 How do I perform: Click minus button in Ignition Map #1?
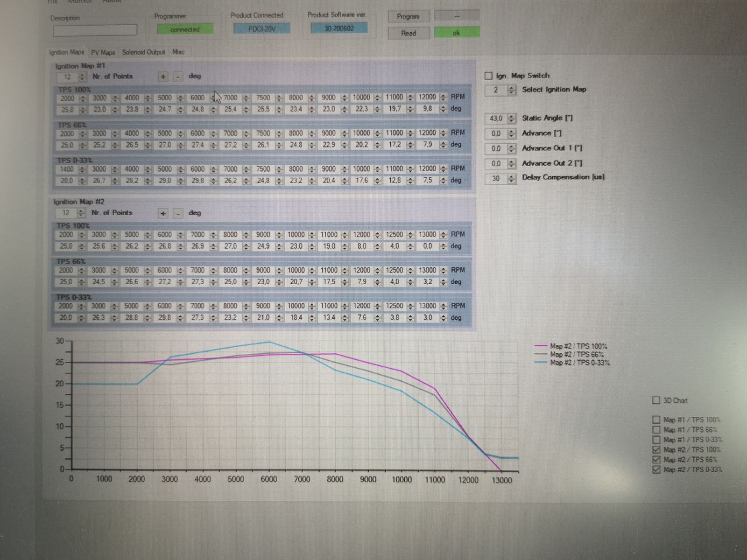point(178,77)
